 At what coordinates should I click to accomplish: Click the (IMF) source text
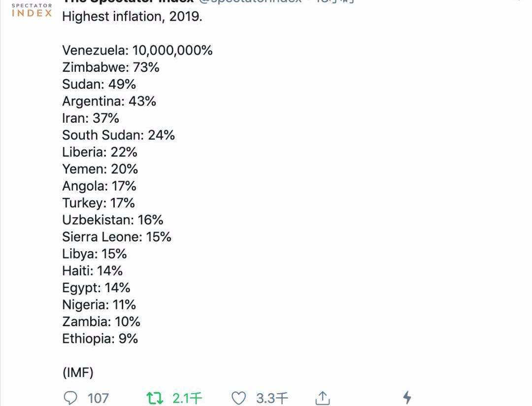point(78,372)
